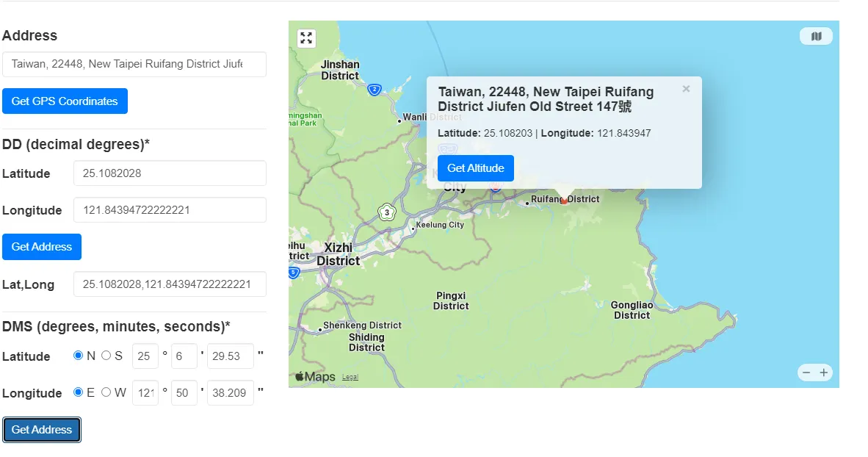Click the red location pin marker
This screenshot has height=457, width=868.
point(564,200)
